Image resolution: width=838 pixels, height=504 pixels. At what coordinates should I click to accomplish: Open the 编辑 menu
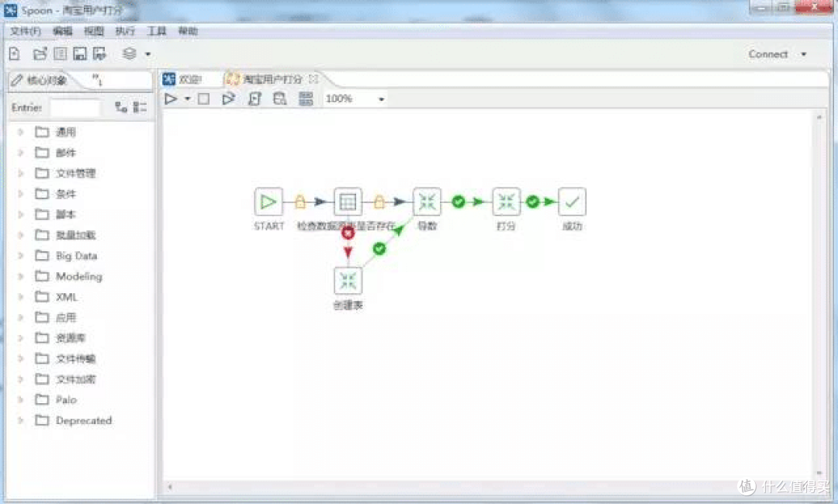pos(63,31)
